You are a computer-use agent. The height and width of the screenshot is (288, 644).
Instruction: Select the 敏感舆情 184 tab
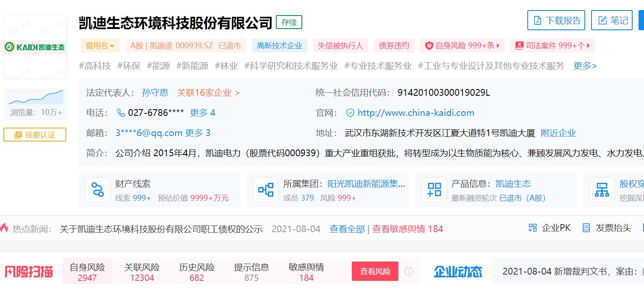[306, 272]
